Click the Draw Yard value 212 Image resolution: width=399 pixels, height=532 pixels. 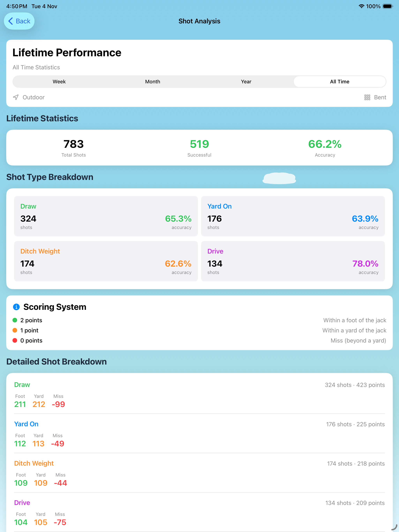click(x=39, y=404)
